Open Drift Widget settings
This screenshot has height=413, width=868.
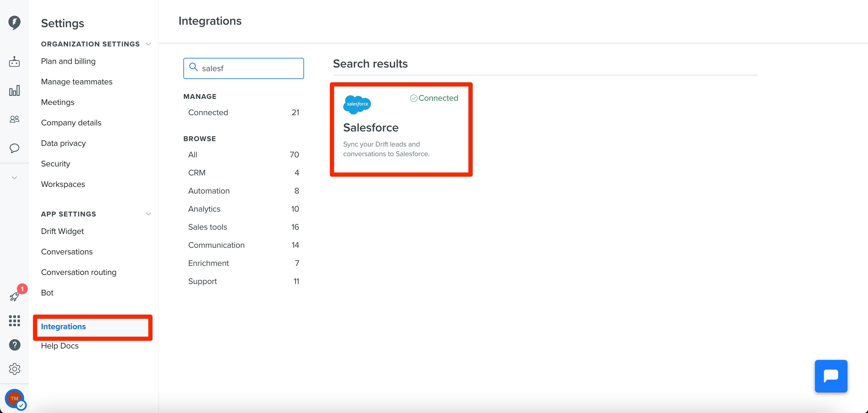[62, 232]
